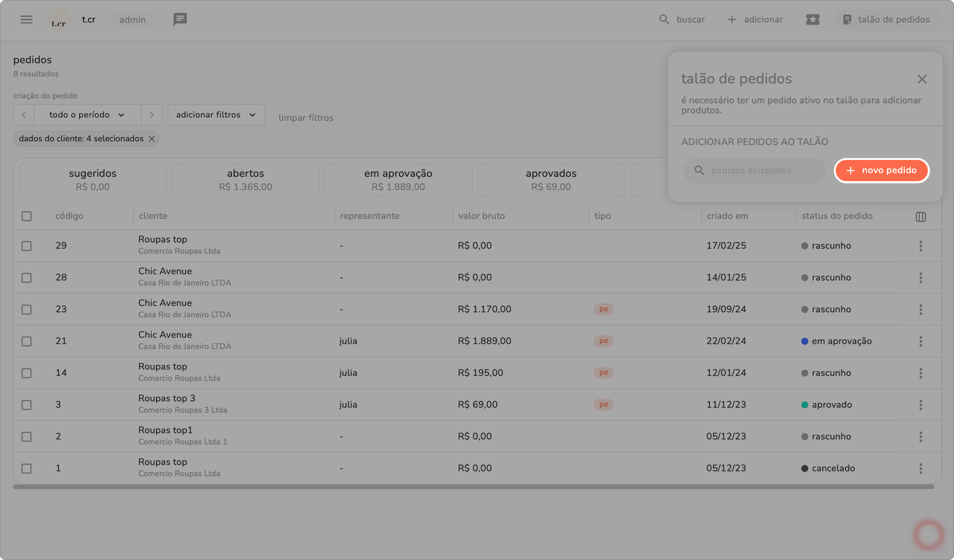This screenshot has height=560, width=954.
Task: Click the search magnifier icon beside buscar
Action: tap(664, 19)
